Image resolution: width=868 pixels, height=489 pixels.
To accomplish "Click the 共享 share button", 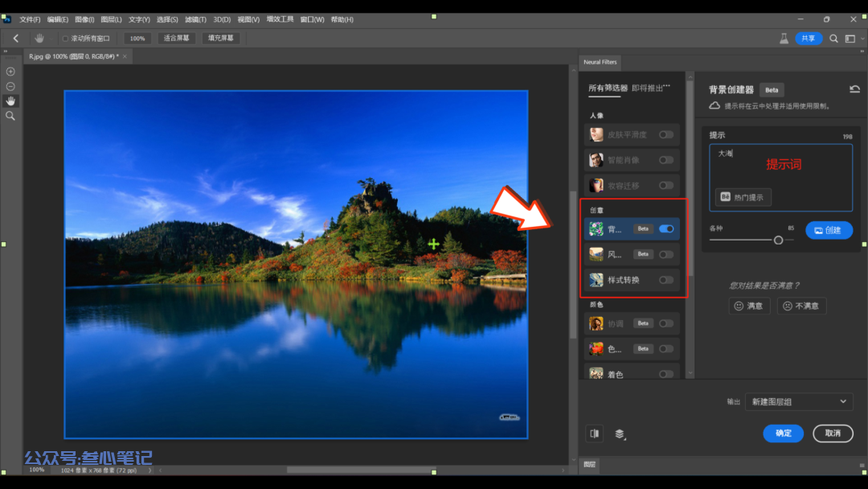I will click(809, 39).
